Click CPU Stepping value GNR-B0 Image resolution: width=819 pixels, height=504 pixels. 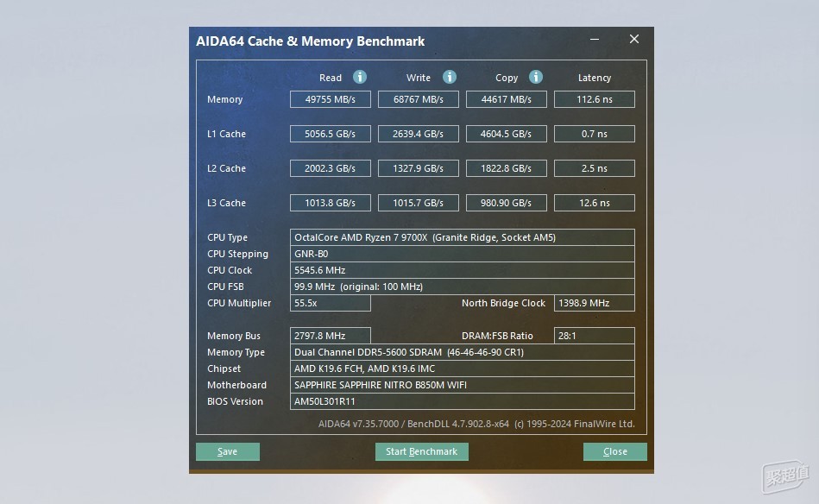click(463, 254)
